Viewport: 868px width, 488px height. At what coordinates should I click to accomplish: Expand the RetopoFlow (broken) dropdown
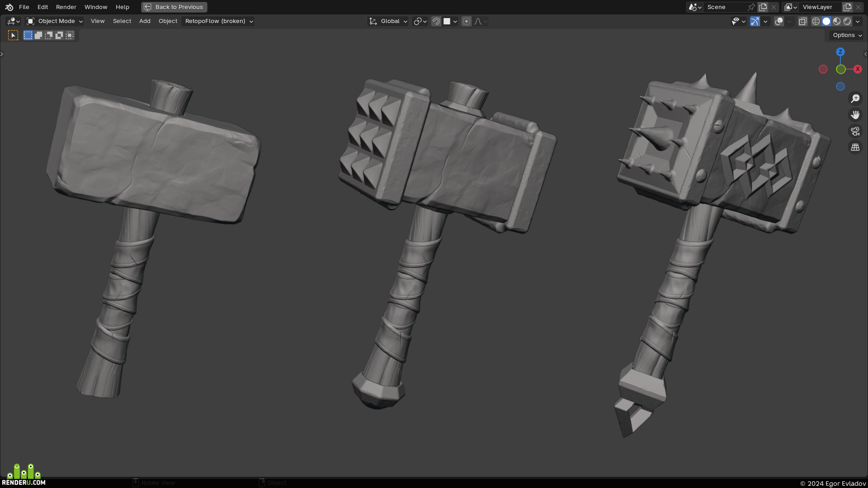point(218,21)
